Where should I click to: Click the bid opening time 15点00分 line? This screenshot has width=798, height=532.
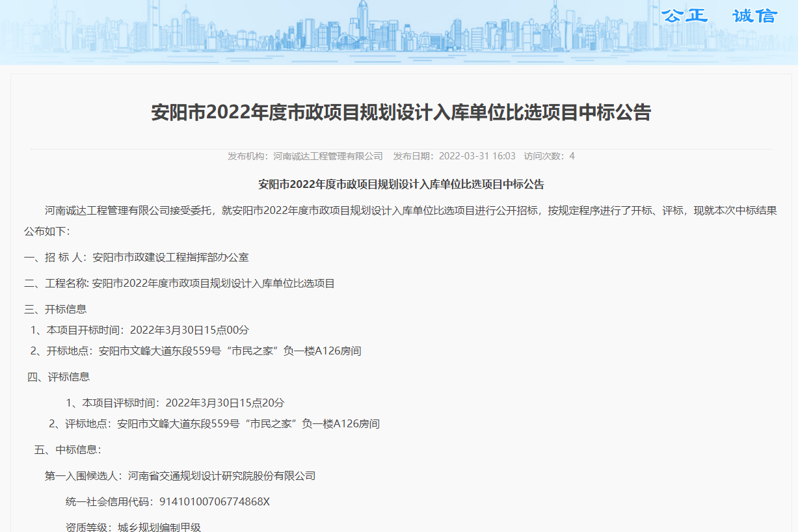tap(140, 330)
